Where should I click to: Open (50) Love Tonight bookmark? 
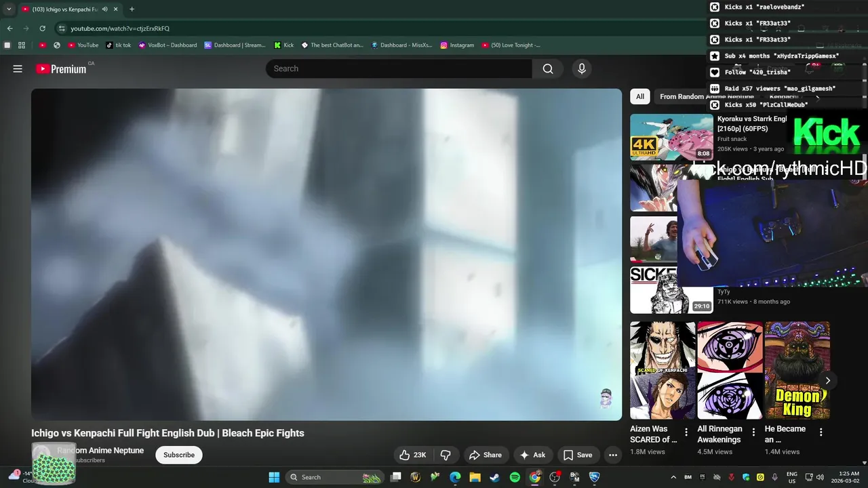[x=511, y=45]
